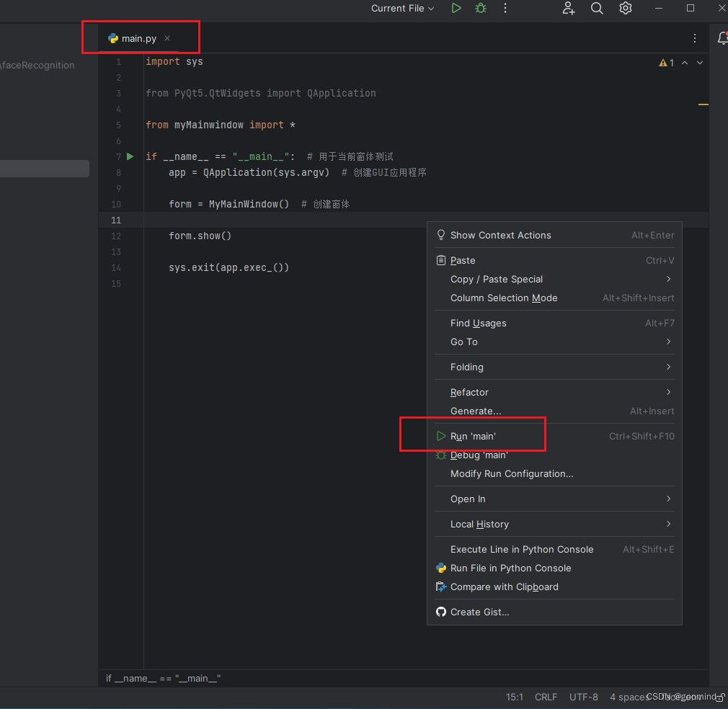Click the breadcrumb if __name__ == "__main__"
The height and width of the screenshot is (709, 728).
click(x=164, y=678)
